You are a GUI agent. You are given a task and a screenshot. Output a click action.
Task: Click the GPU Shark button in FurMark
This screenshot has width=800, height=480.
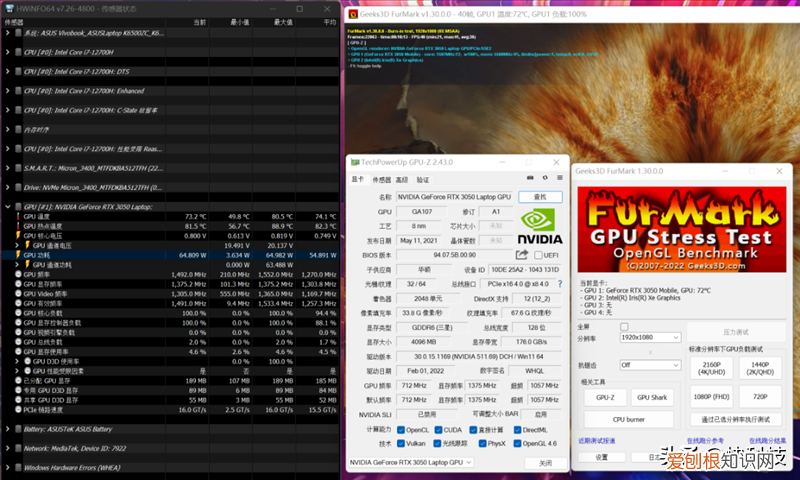tap(651, 398)
